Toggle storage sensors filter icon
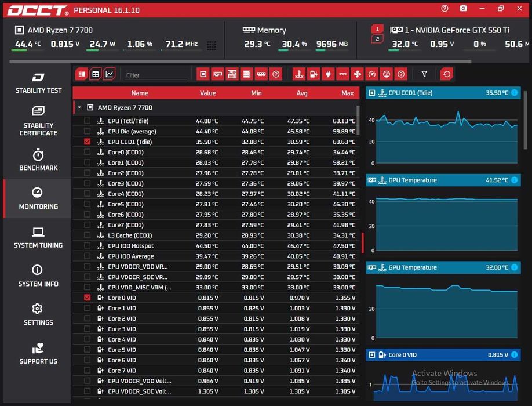 pos(247,74)
